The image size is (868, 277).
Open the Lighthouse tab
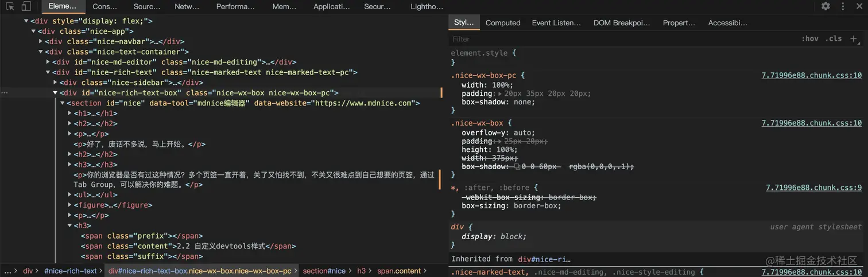427,6
